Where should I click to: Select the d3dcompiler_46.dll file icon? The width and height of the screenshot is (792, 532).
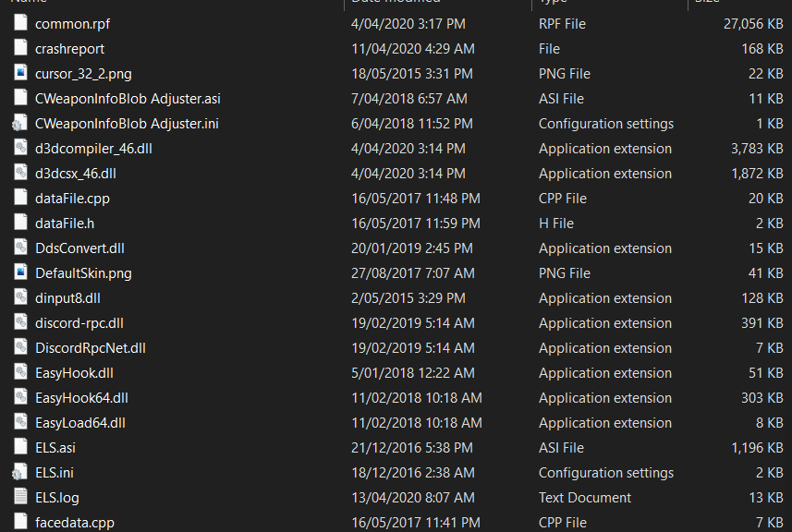click(x=20, y=148)
